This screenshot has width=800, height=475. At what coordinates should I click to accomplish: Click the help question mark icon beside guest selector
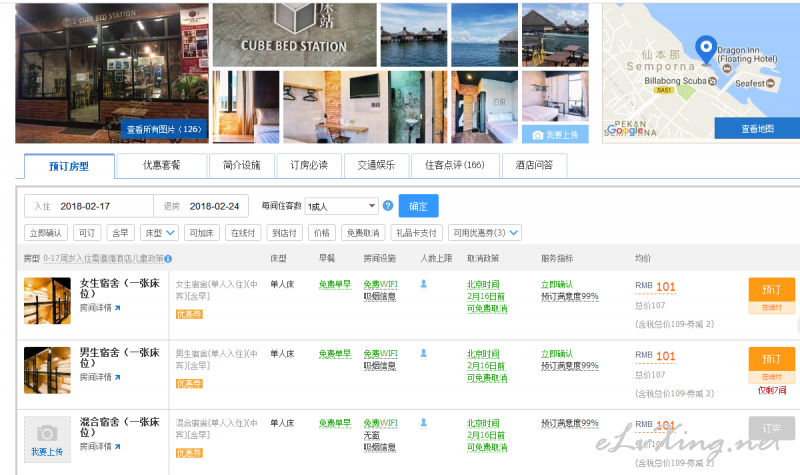pyautogui.click(x=388, y=206)
